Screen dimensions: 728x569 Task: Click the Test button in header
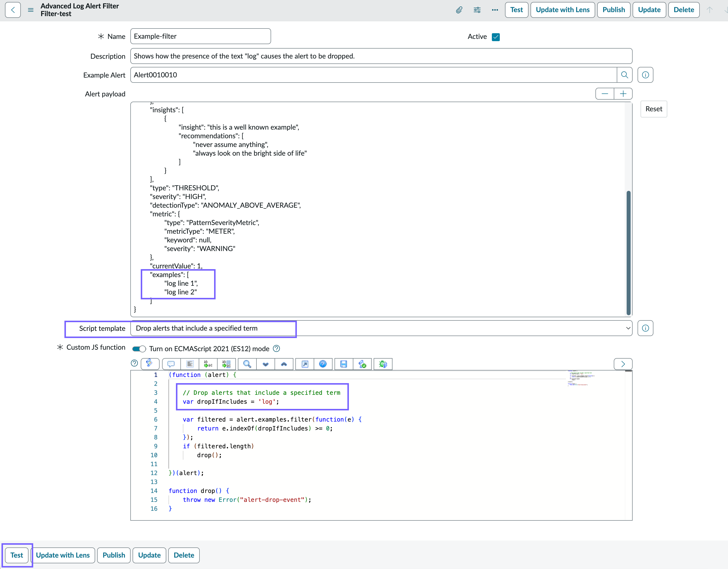pyautogui.click(x=516, y=10)
